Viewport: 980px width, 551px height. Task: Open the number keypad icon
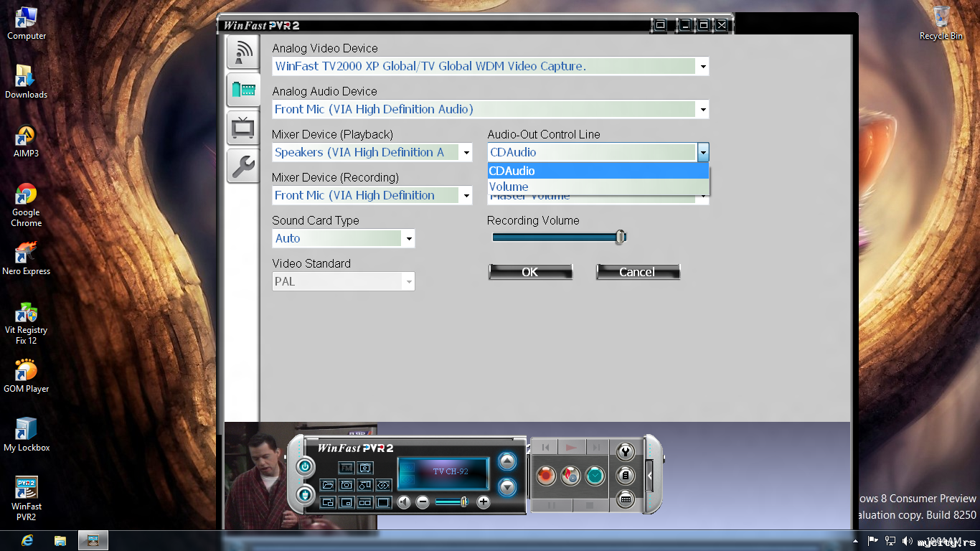point(625,499)
